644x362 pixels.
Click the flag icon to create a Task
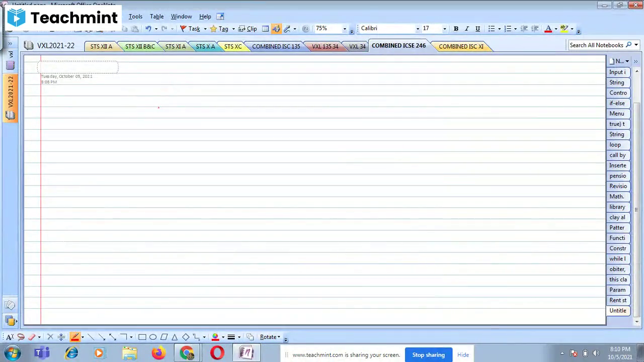click(x=183, y=28)
